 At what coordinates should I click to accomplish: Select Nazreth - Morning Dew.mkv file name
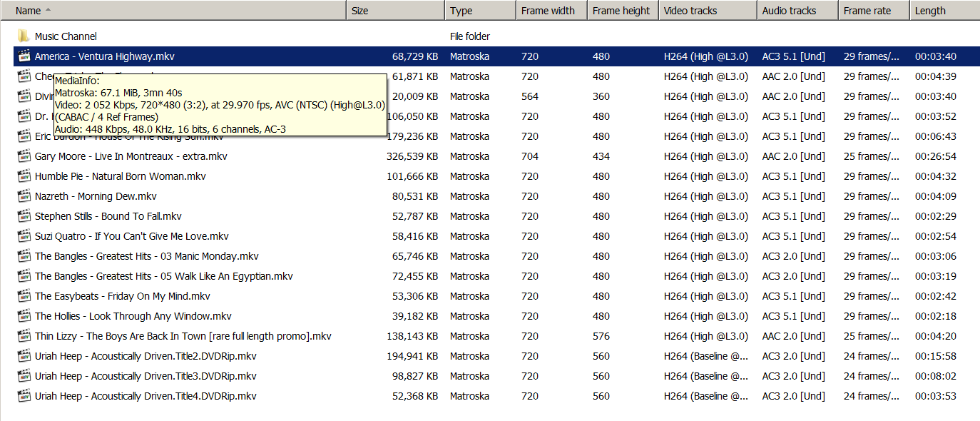tap(96, 196)
